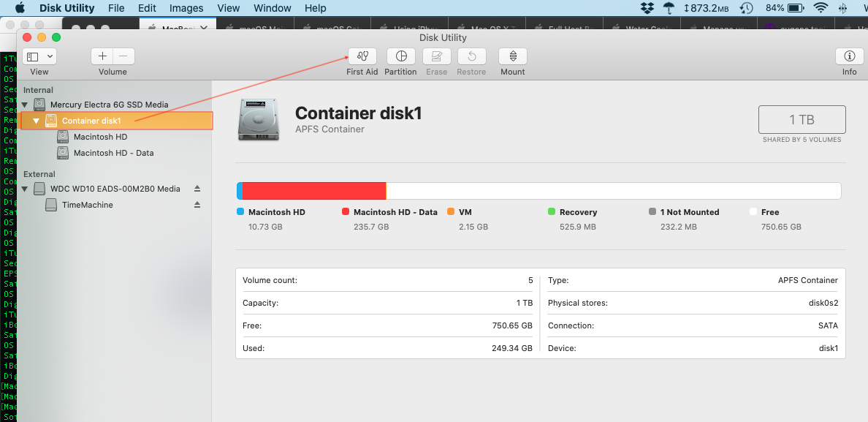The image size is (868, 422).
Task: Click the Erase toolbar icon
Action: coord(437,56)
